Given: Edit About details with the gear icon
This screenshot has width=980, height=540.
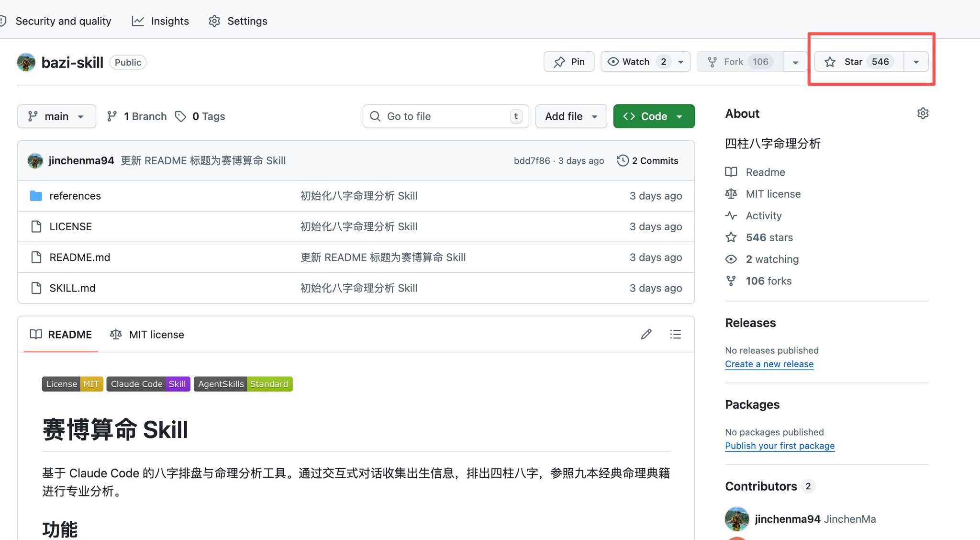Looking at the screenshot, I should point(923,113).
